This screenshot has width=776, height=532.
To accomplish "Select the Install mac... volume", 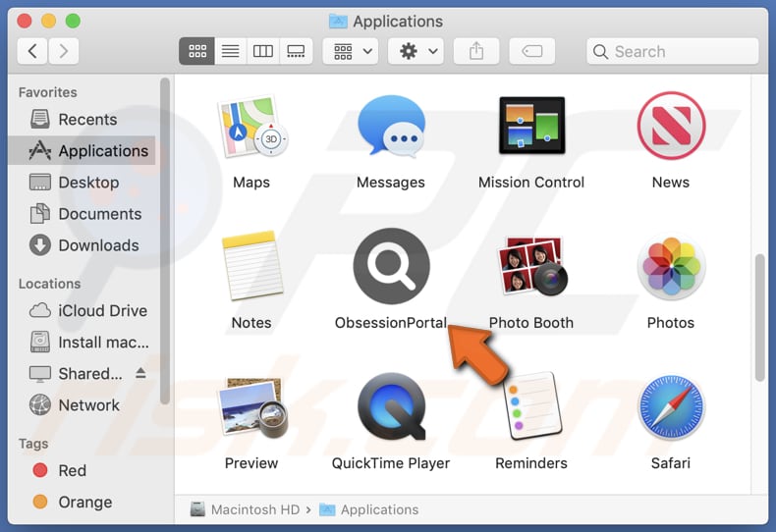I will (83, 343).
